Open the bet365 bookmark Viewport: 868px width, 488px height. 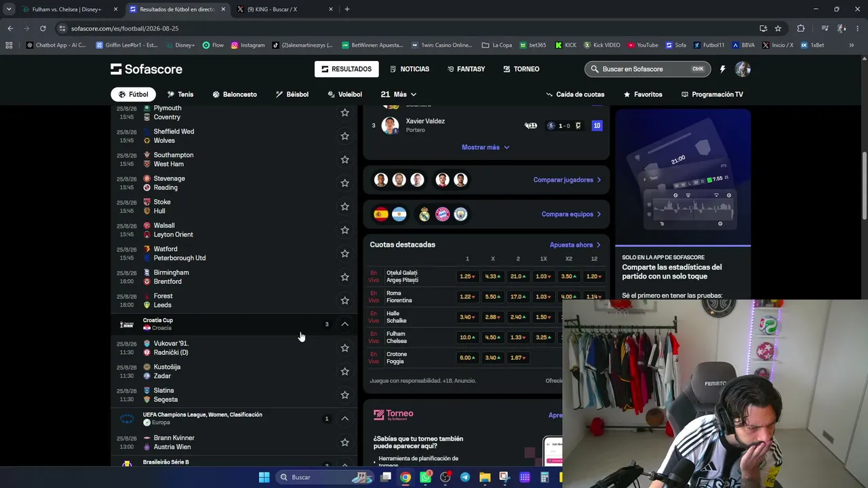[533, 45]
